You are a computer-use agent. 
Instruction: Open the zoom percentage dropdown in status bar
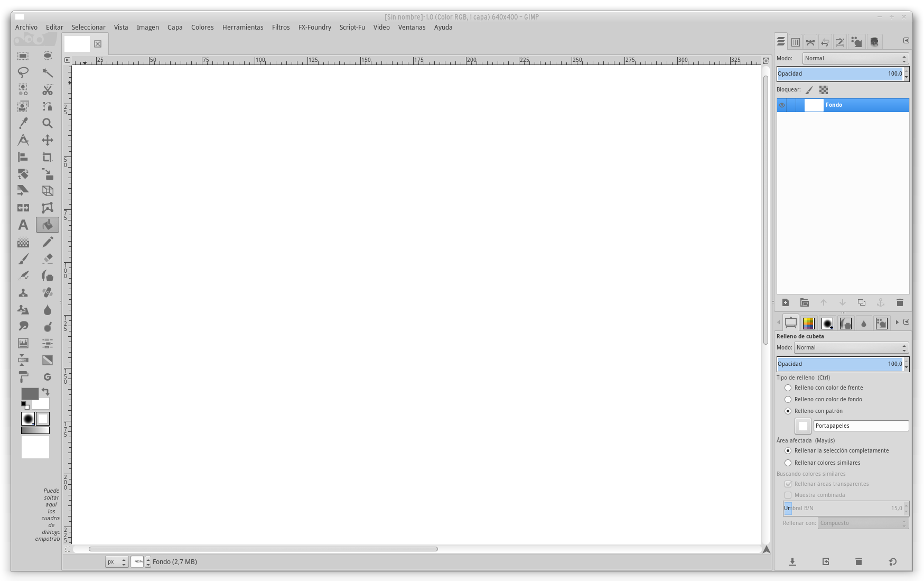[x=148, y=562]
